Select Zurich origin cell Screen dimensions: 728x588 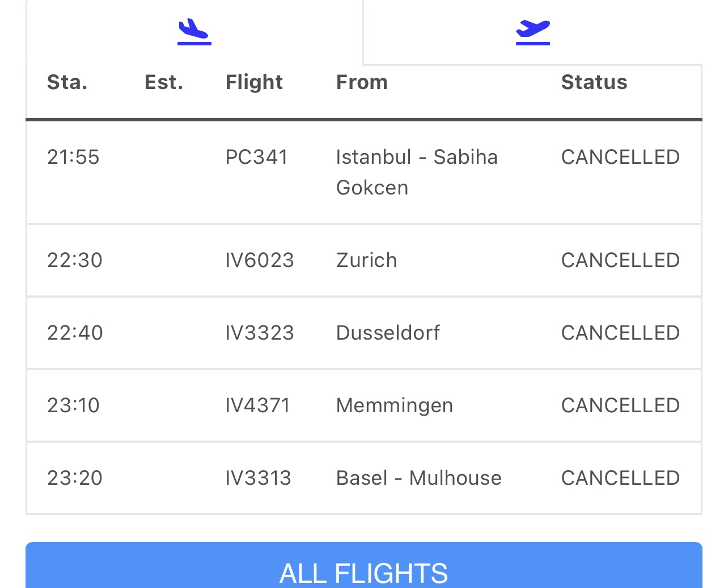point(367,260)
